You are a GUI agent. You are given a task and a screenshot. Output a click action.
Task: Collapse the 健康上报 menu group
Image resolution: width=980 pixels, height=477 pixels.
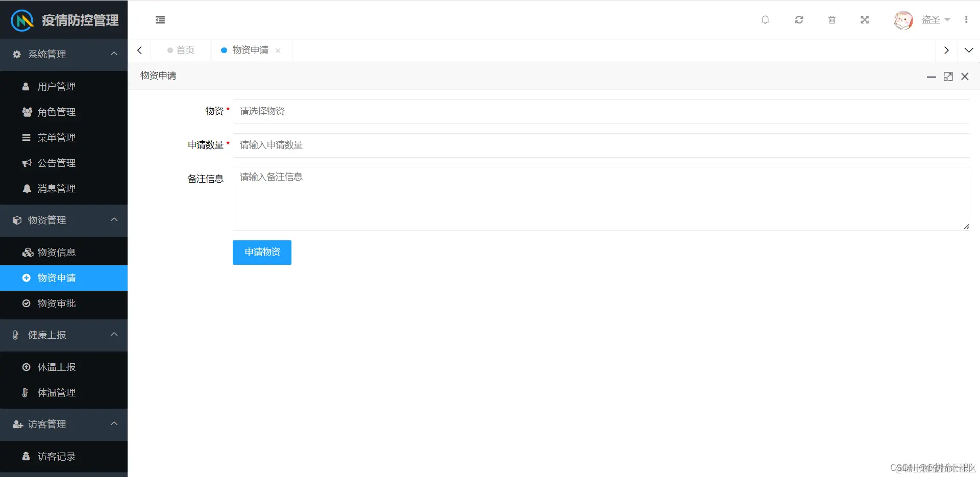[x=64, y=335]
